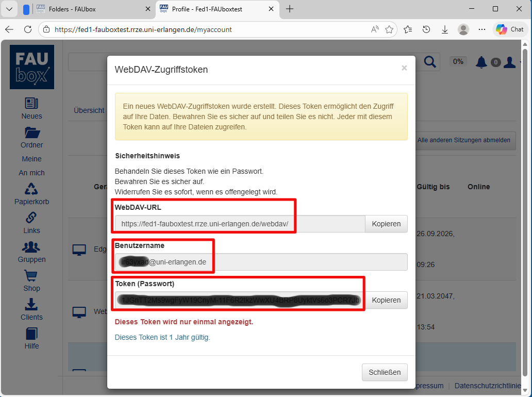Image resolution: width=532 pixels, height=397 pixels.
Task: Open Neues in the FAUbox sidebar
Action: click(x=31, y=104)
